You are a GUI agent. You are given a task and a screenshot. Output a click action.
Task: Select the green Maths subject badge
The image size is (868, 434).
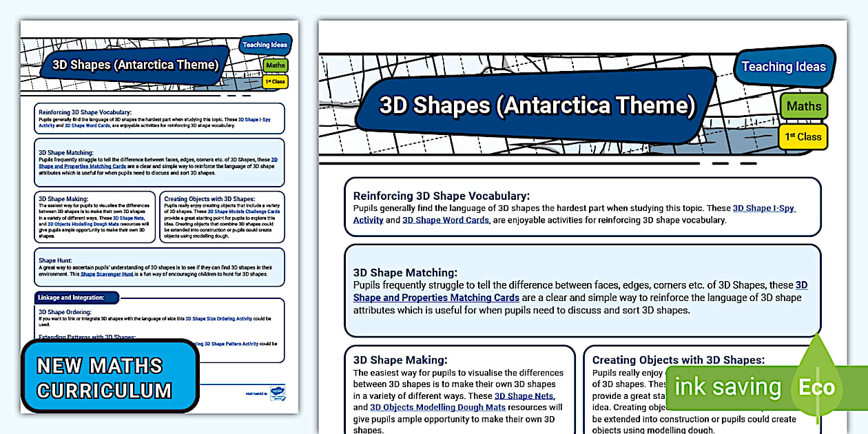coord(804,106)
